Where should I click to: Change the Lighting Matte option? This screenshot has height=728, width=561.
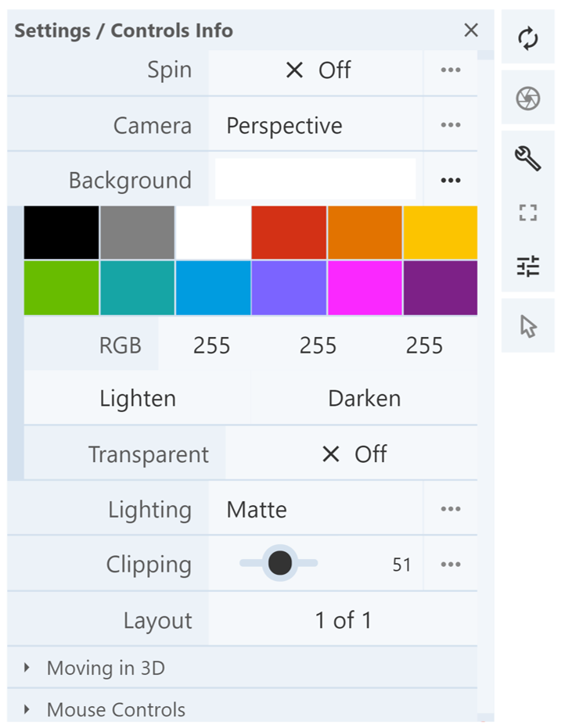point(315,510)
